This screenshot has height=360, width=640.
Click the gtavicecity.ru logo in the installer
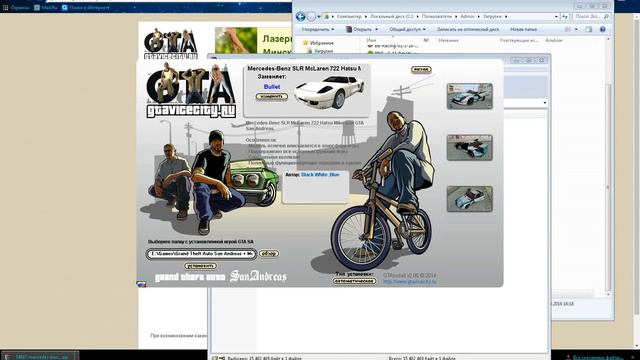click(x=191, y=91)
